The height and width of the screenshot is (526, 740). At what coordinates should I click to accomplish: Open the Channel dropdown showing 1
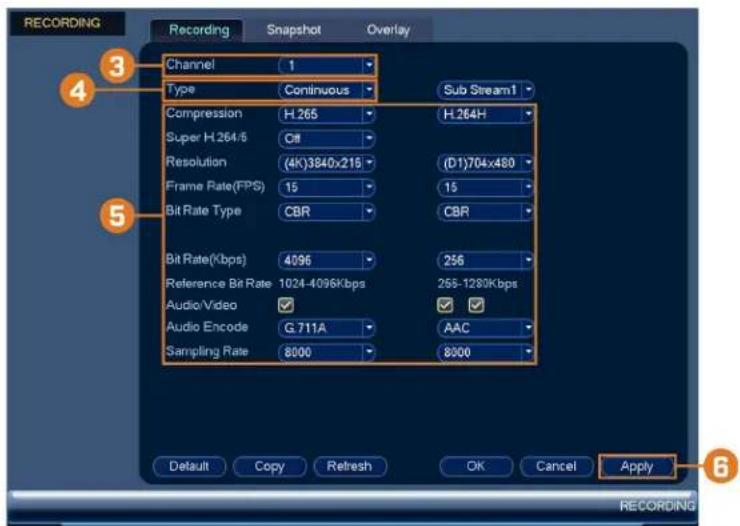coord(327,65)
